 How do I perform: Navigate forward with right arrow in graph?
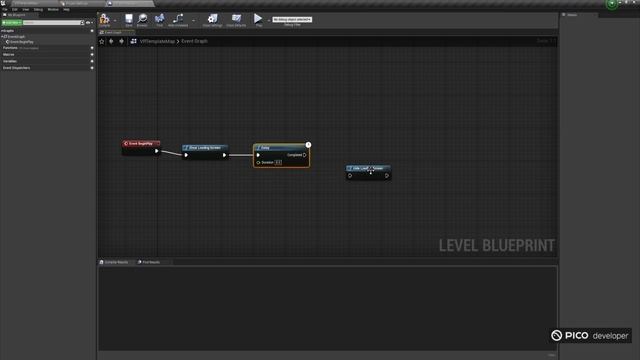point(121,41)
